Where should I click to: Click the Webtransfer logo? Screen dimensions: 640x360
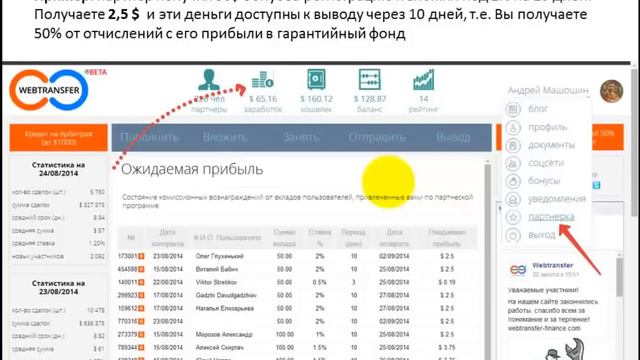49,90
